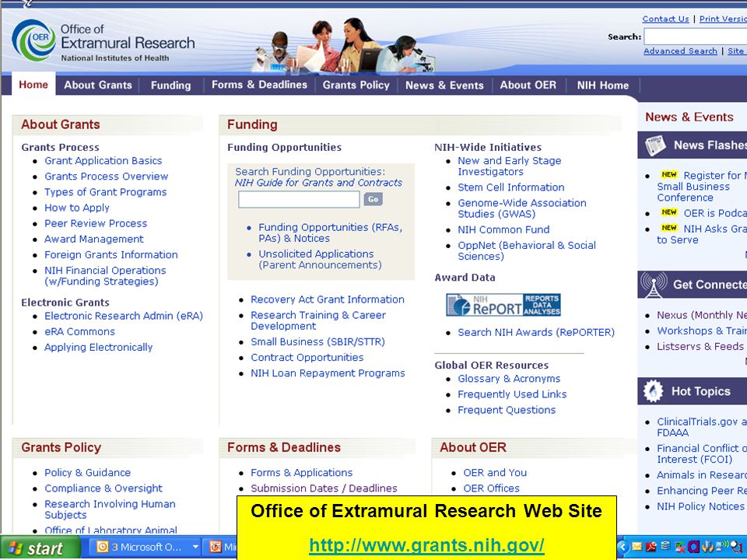Open the Forms & Applications link
747x560 pixels.
pyautogui.click(x=302, y=473)
